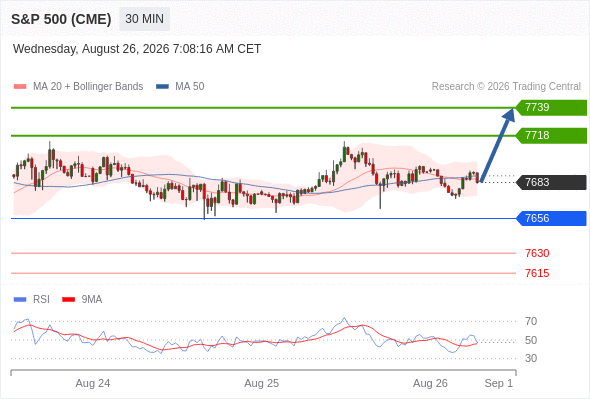This screenshot has width=590, height=400.
Task: Click the 7718 green resistance price tag
Action: pyautogui.click(x=551, y=135)
